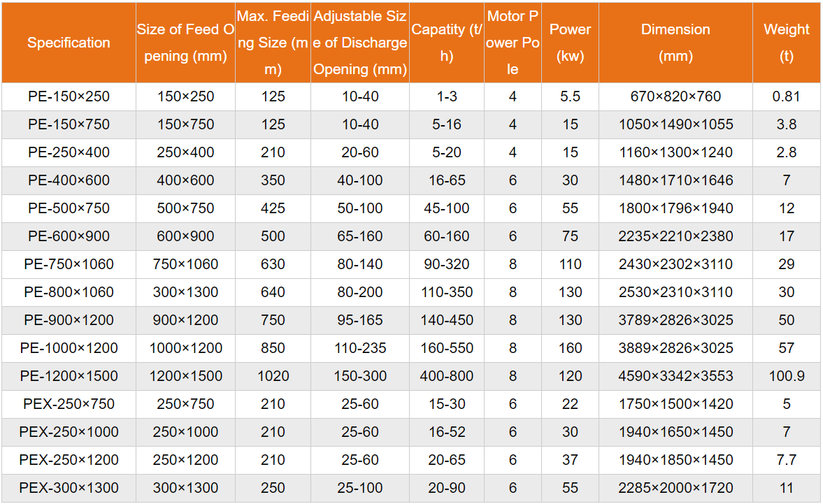Click the Power (kw) column header
Screen dimensions: 823x504
pyautogui.click(x=570, y=43)
